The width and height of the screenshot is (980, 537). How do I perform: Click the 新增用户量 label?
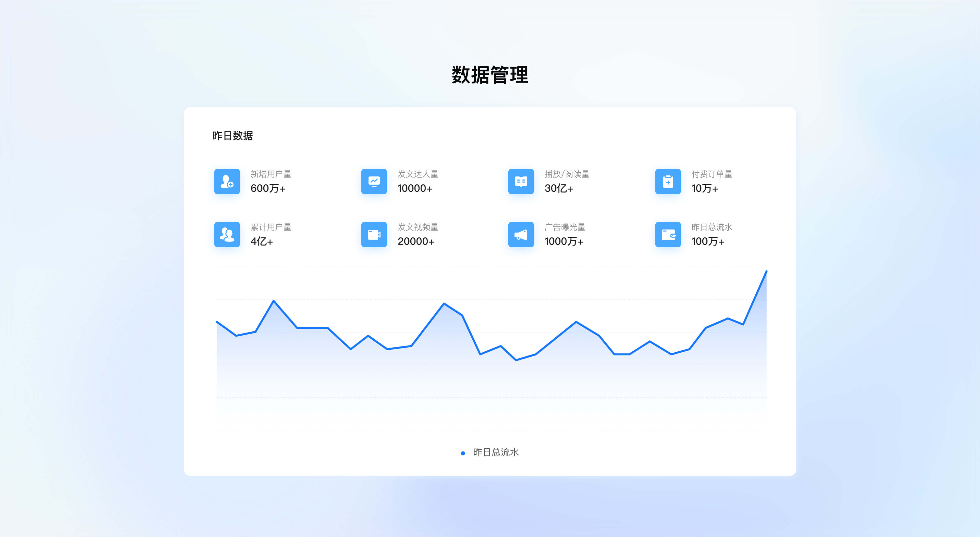pos(271,174)
